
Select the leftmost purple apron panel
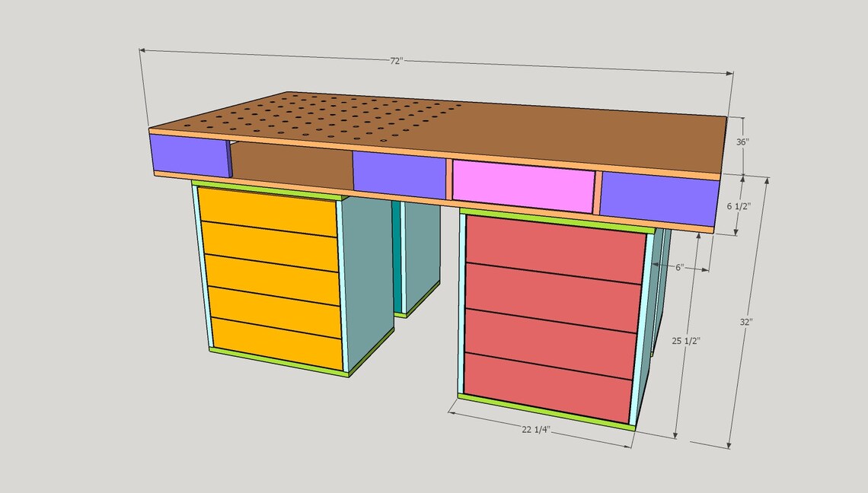tap(188, 154)
